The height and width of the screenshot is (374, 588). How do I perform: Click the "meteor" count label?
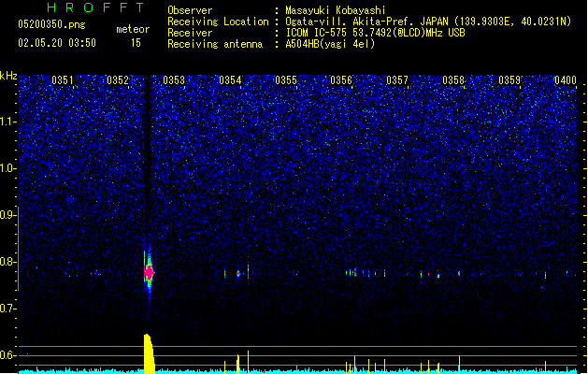[133, 29]
